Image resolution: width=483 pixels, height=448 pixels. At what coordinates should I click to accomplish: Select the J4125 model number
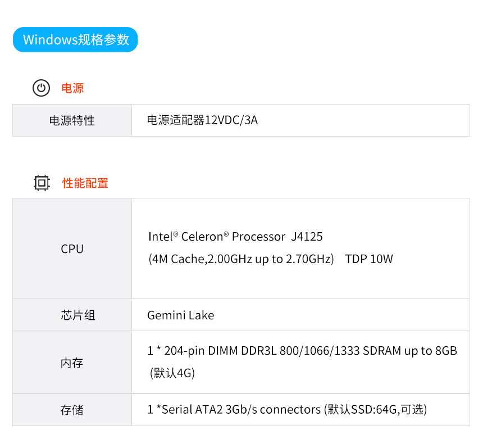[x=307, y=237]
